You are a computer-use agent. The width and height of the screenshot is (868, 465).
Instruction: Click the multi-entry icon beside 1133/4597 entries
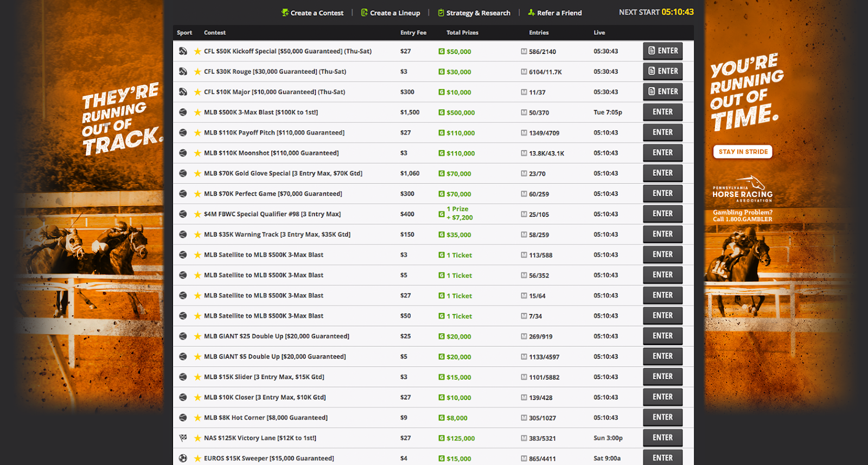524,356
